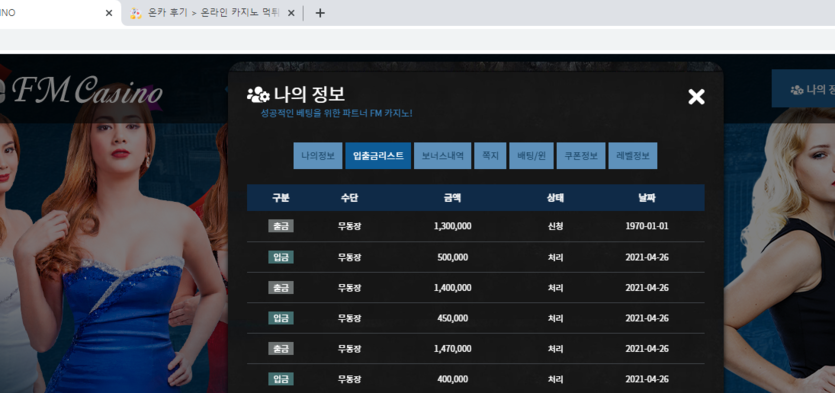The width and height of the screenshot is (835, 393).
Task: Close the first browser tab
Action: point(109,13)
